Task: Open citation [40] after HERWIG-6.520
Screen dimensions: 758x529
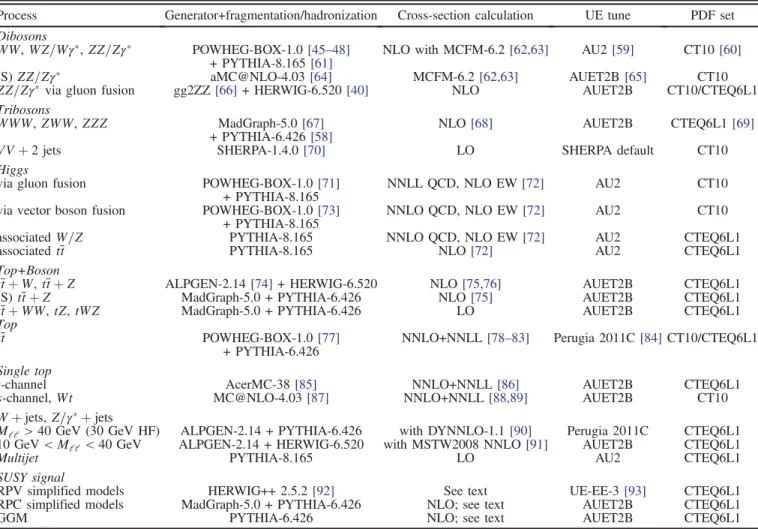Action: [357, 90]
